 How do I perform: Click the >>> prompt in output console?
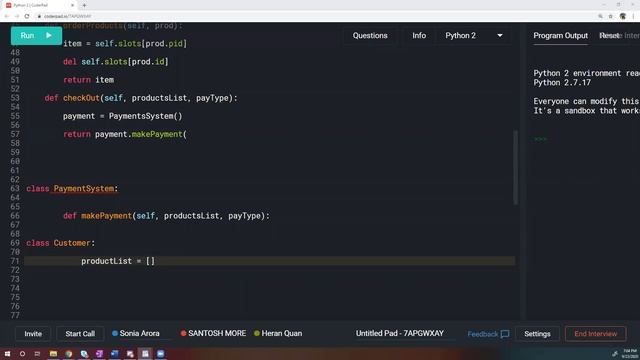point(540,139)
